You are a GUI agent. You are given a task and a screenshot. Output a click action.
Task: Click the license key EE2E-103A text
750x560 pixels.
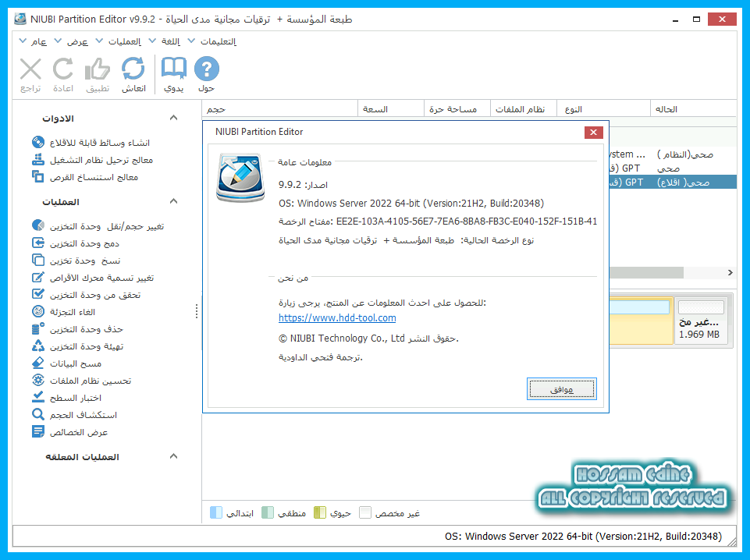[467, 222]
